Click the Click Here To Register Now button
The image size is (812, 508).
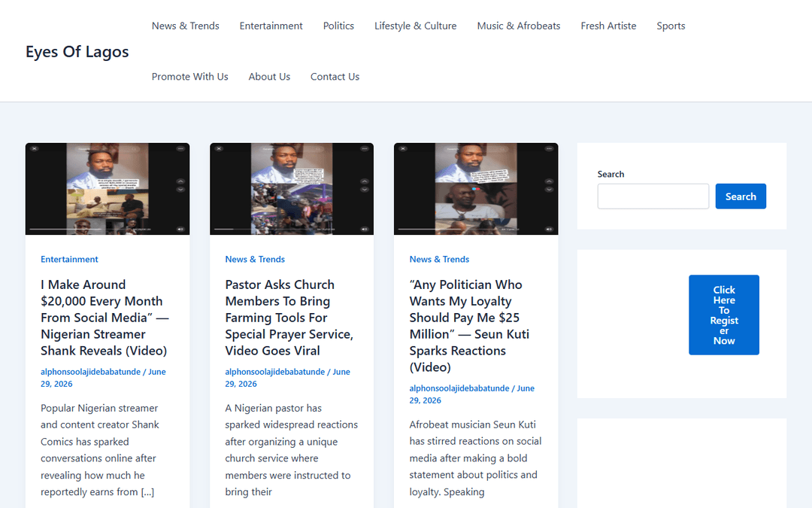coord(724,315)
